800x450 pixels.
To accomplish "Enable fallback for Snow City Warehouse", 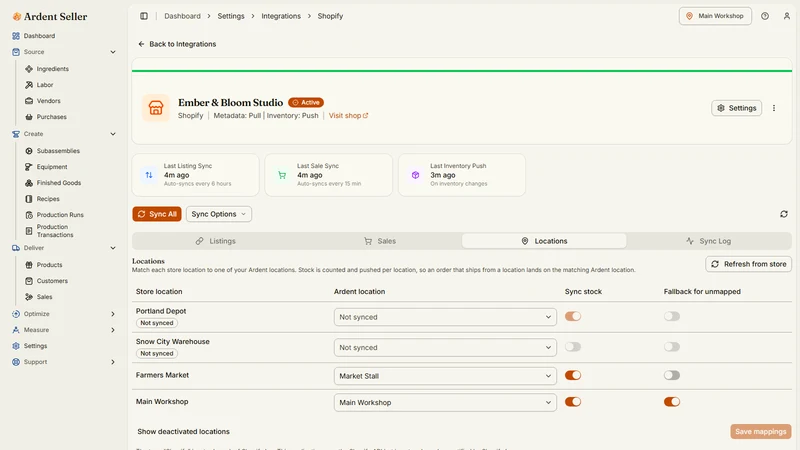I will 671,347.
